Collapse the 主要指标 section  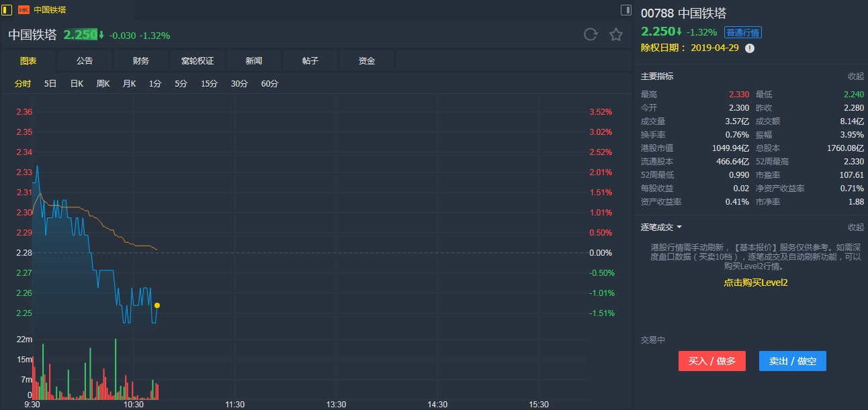pyautogui.click(x=855, y=76)
